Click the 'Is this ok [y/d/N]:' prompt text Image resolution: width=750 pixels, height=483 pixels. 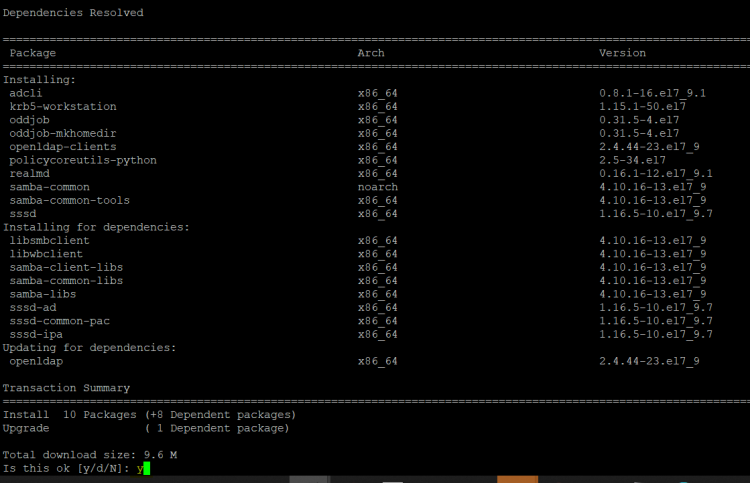click(66, 468)
